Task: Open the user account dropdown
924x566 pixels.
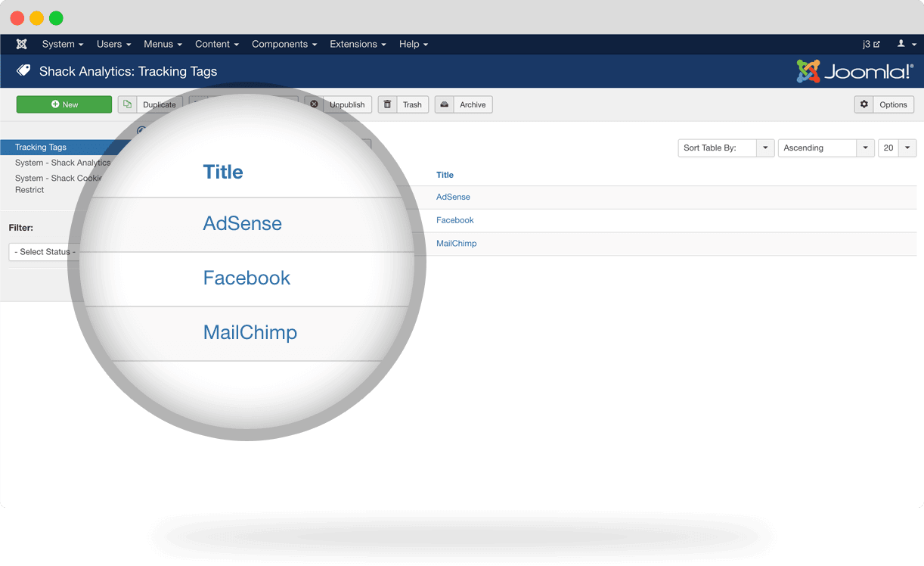Action: point(907,44)
